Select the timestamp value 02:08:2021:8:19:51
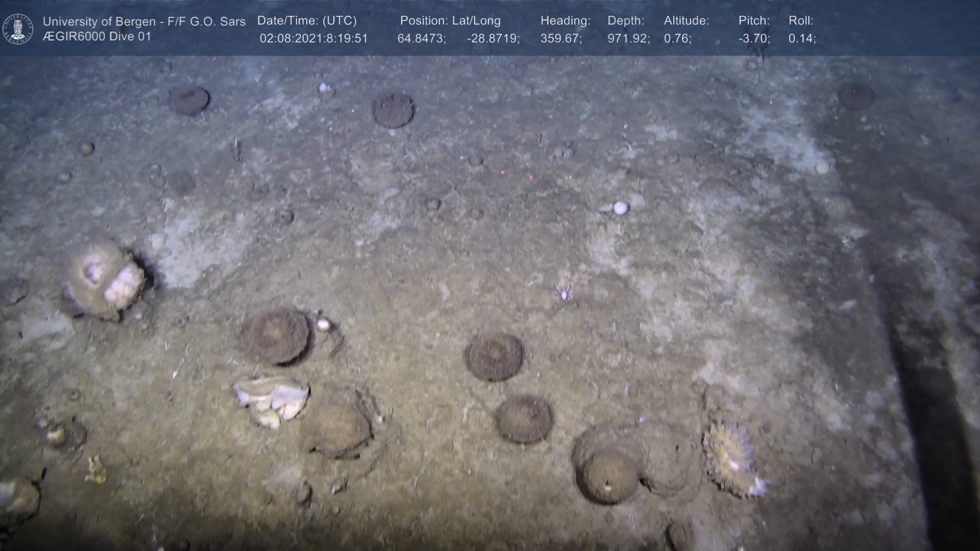The width and height of the screenshot is (980, 551). (313, 39)
